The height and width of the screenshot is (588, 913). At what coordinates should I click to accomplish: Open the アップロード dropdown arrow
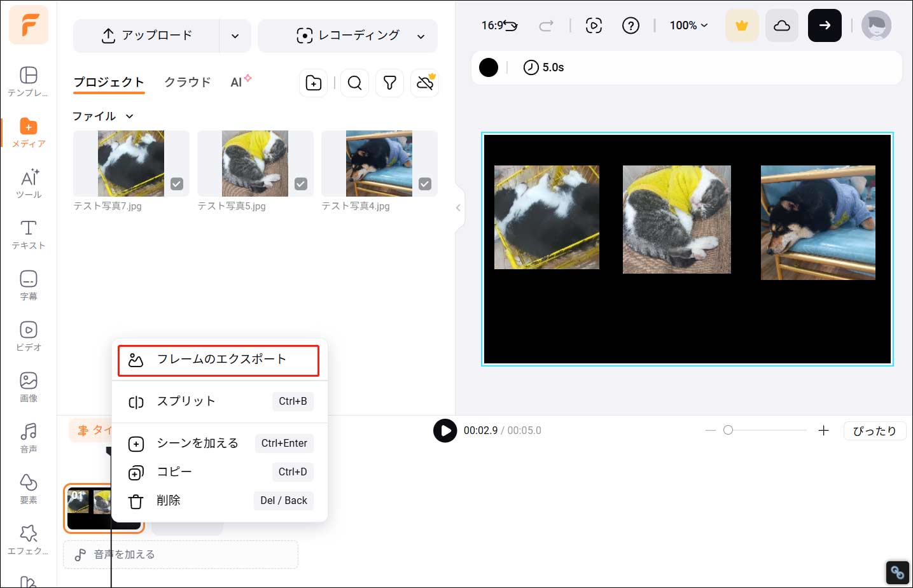pyautogui.click(x=235, y=36)
